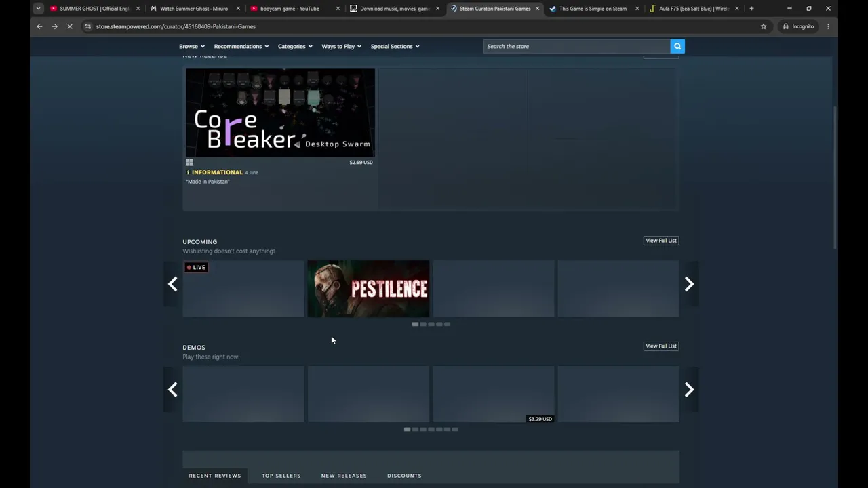Open the Chrome three-dot menu
The image size is (868, 488).
828,26
